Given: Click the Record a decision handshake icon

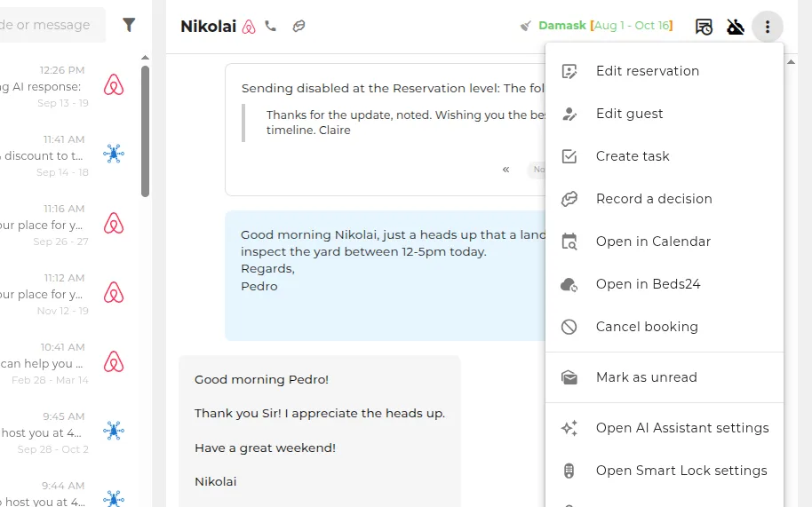Looking at the screenshot, I should pos(569,199).
